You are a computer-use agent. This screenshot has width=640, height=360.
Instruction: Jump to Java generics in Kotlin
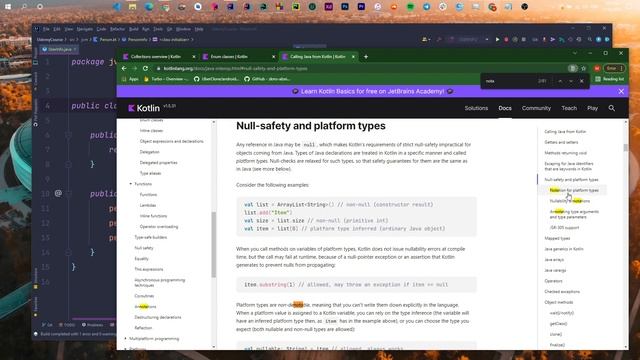pyautogui.click(x=564, y=249)
